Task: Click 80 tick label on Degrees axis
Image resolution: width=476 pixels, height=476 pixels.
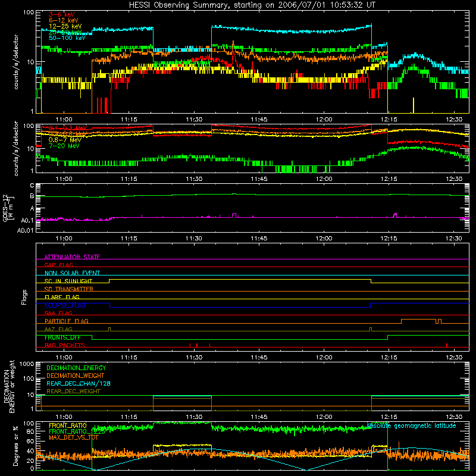Action: click(x=30, y=431)
